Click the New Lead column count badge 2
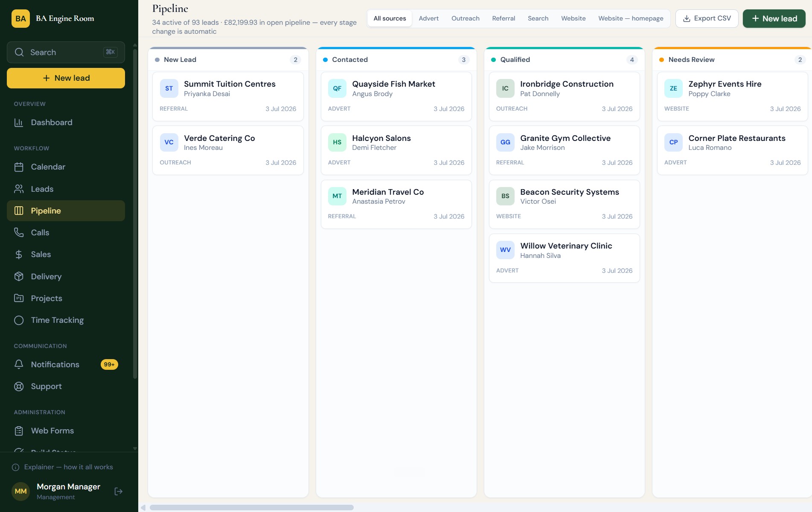 (295, 60)
